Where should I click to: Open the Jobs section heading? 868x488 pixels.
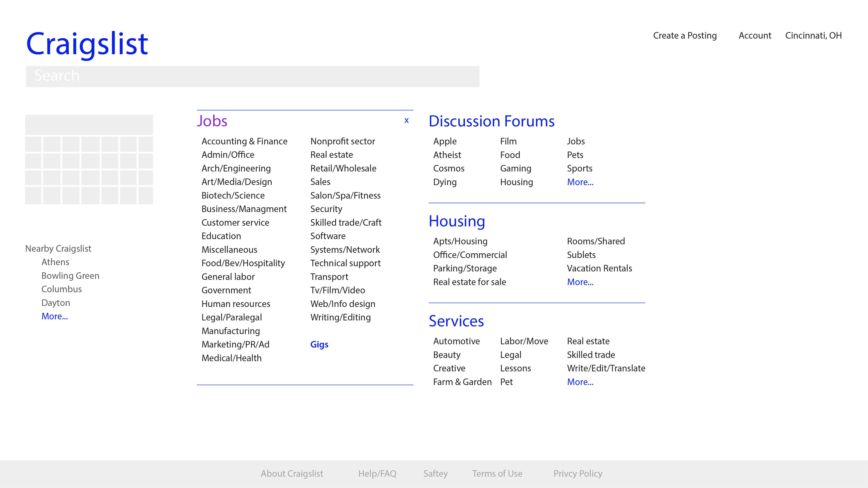(x=212, y=121)
